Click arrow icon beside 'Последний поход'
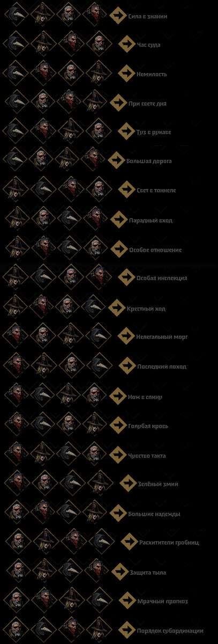This screenshot has width=218, height=644. [x=126, y=365]
